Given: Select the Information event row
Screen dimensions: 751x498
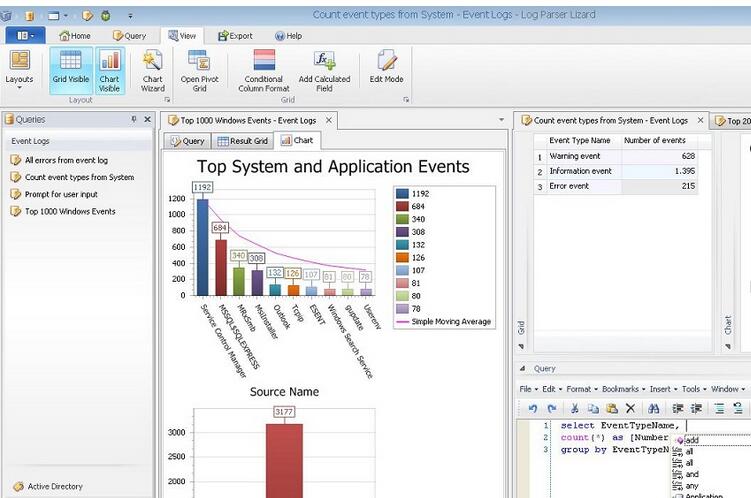Looking at the screenshot, I should coord(616,171).
